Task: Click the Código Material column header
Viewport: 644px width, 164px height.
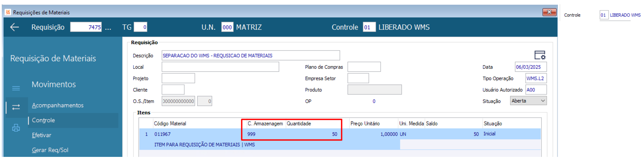Action: 170,123
